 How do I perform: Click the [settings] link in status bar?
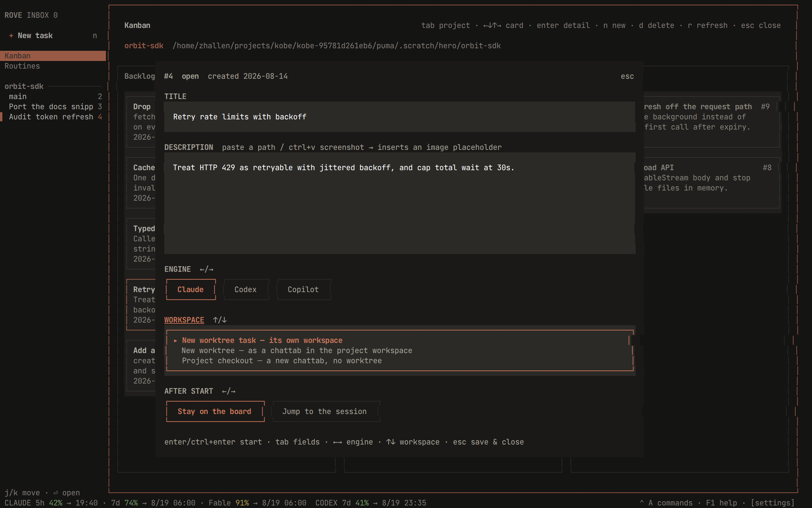(773, 503)
